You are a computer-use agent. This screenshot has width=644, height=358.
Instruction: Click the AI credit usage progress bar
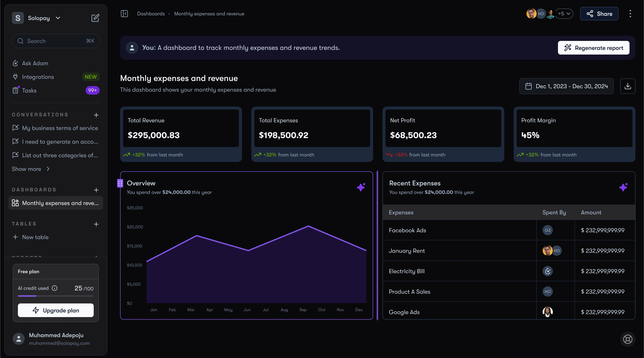(x=56, y=296)
